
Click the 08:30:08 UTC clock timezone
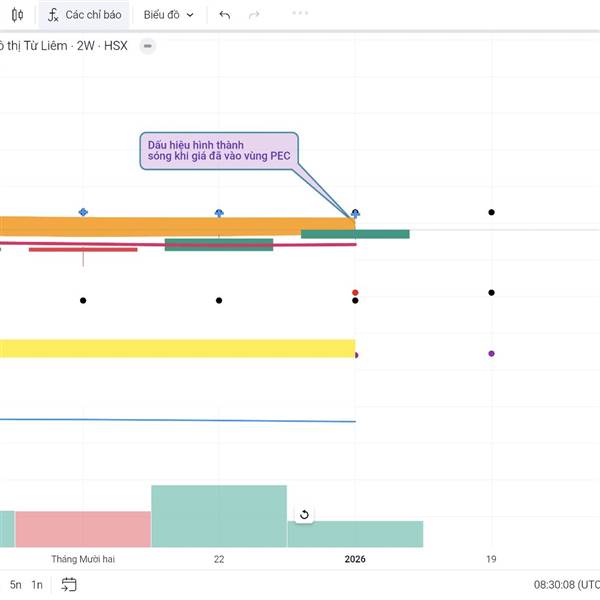(567, 585)
